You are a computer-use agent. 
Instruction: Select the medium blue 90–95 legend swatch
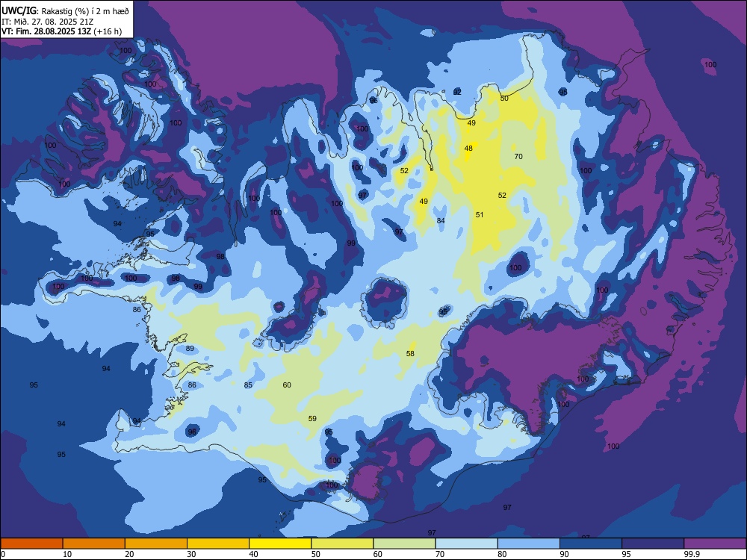(x=591, y=544)
